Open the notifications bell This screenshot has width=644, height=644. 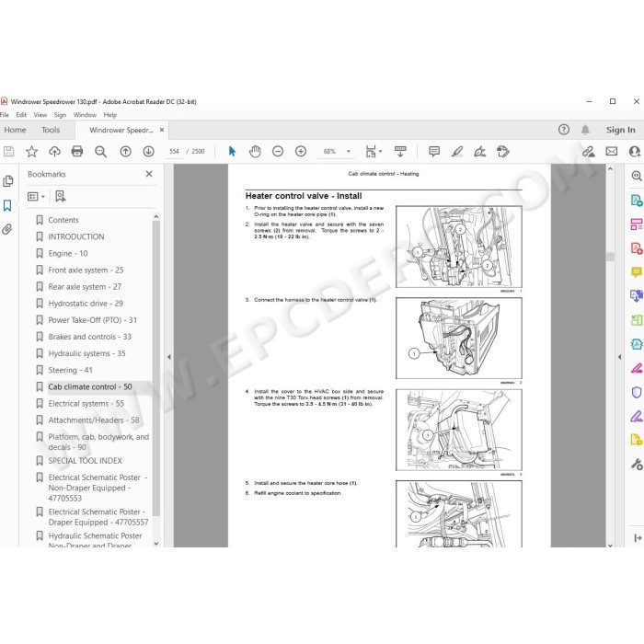click(x=585, y=130)
